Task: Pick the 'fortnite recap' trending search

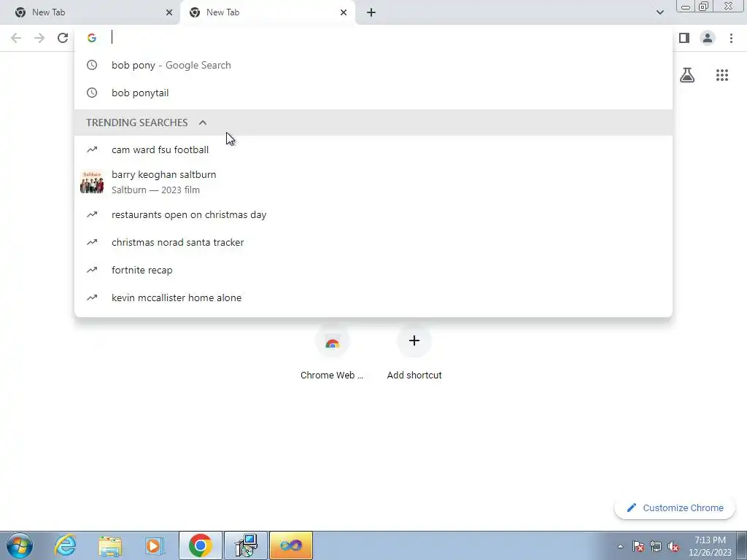Action: point(373,270)
